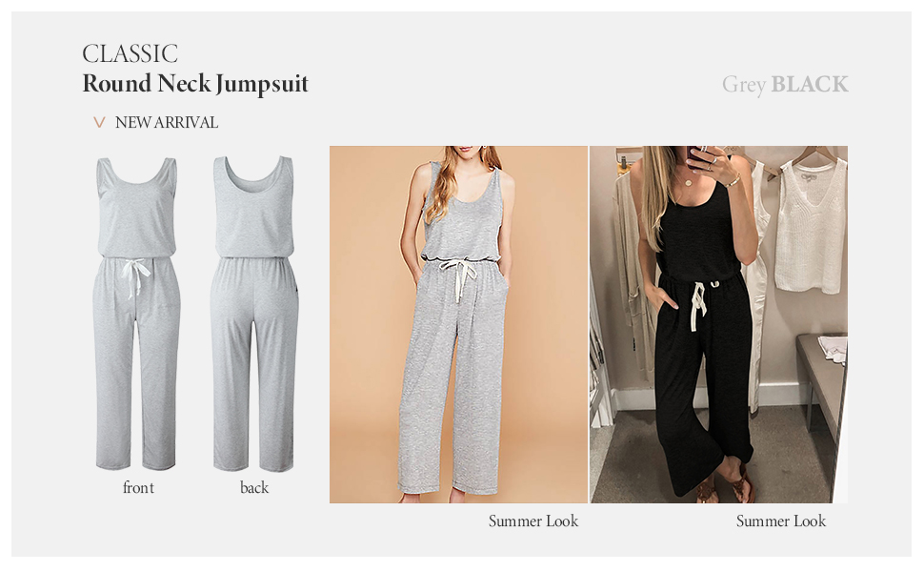Viewport: 924px width, 572px height.
Task: Click the Round Neck Jumpsuit title
Action: (x=195, y=84)
